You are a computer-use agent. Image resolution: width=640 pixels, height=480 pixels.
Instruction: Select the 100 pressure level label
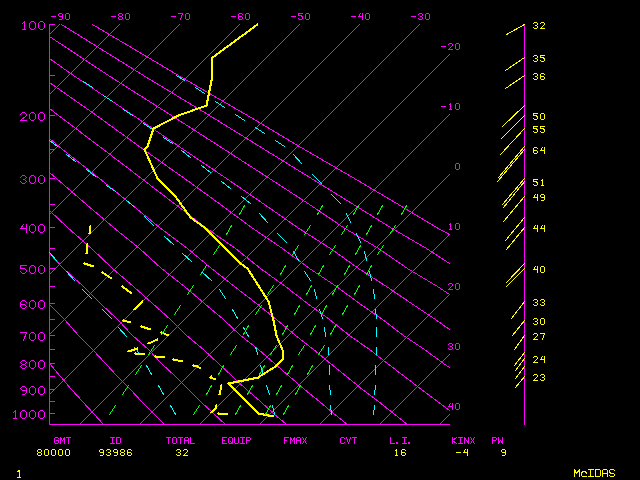32,25
